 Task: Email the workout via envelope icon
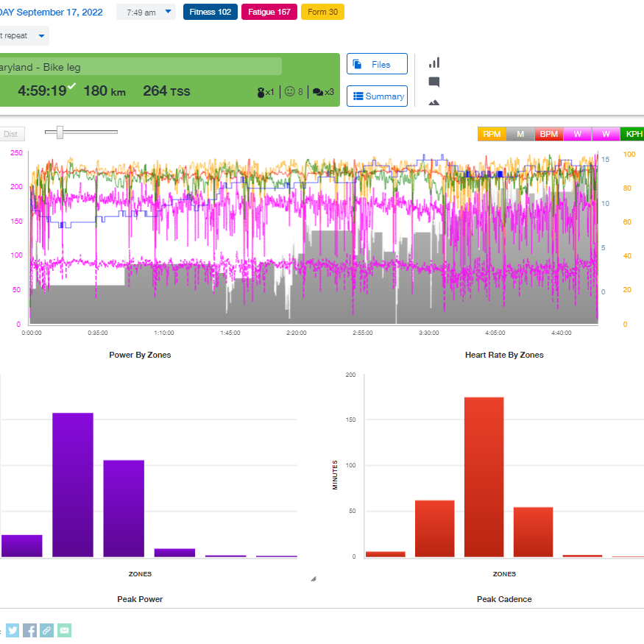[x=64, y=630]
